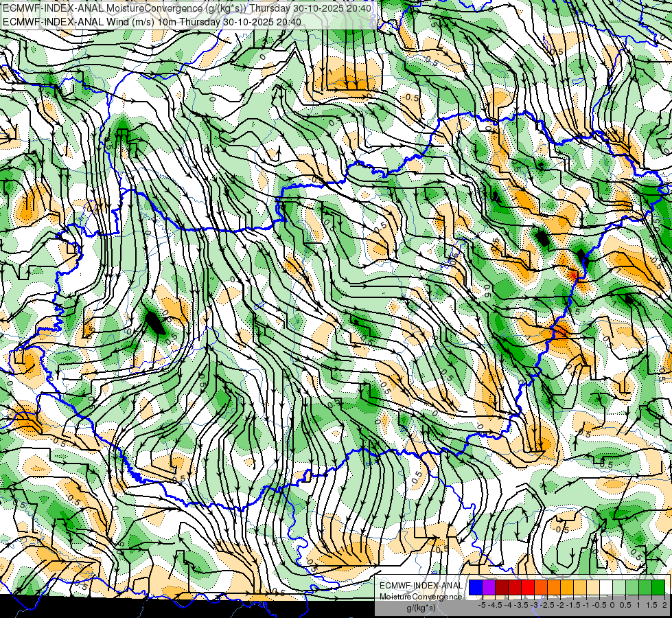The image size is (672, 618).
Task: Click the MoistureConvergence label in the legend box
Action: coord(421,597)
